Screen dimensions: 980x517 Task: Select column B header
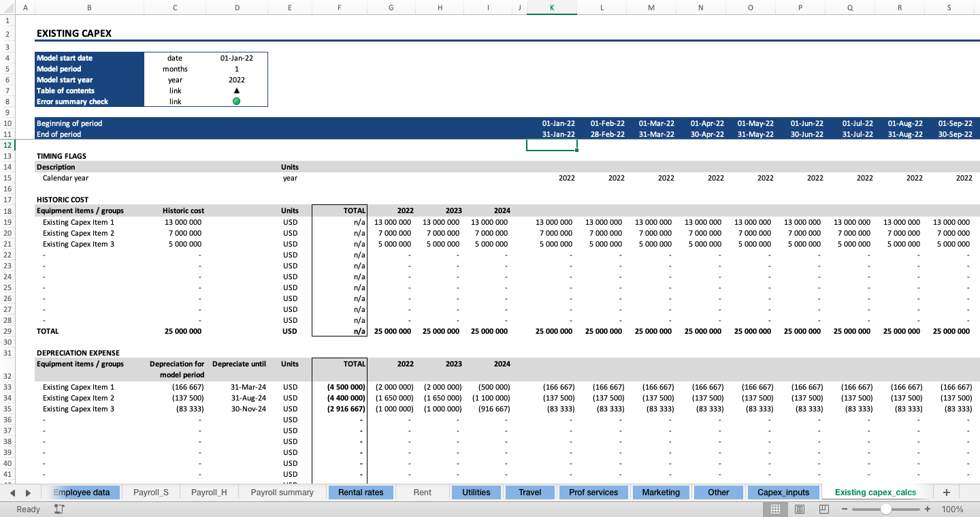[x=89, y=7]
